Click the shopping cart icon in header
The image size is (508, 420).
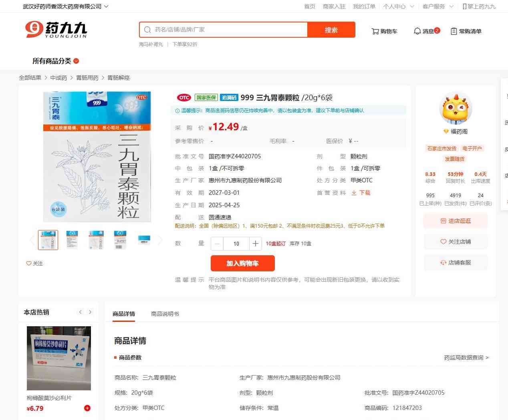[x=375, y=31]
